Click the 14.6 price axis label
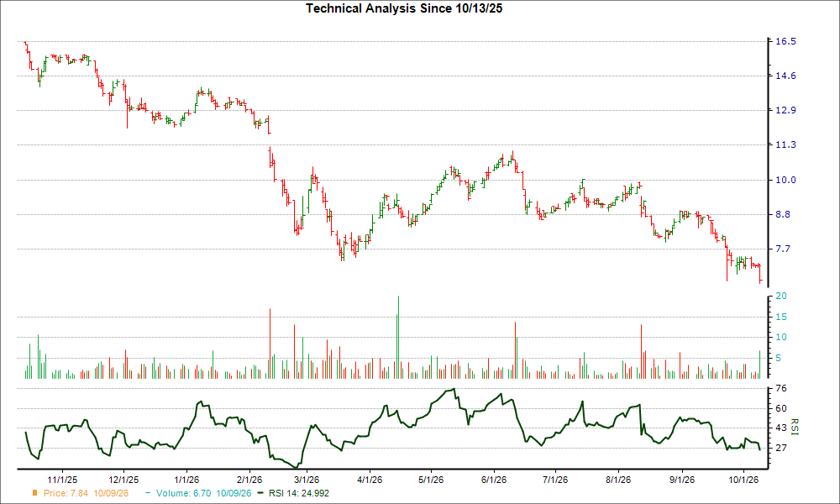 [x=785, y=76]
